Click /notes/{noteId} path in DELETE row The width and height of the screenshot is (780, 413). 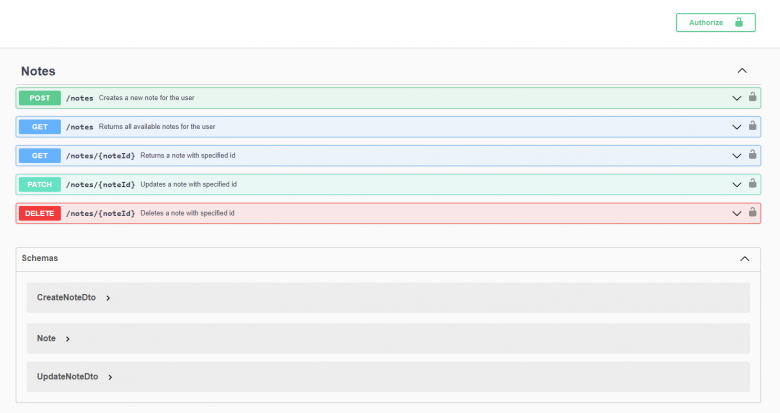point(100,213)
